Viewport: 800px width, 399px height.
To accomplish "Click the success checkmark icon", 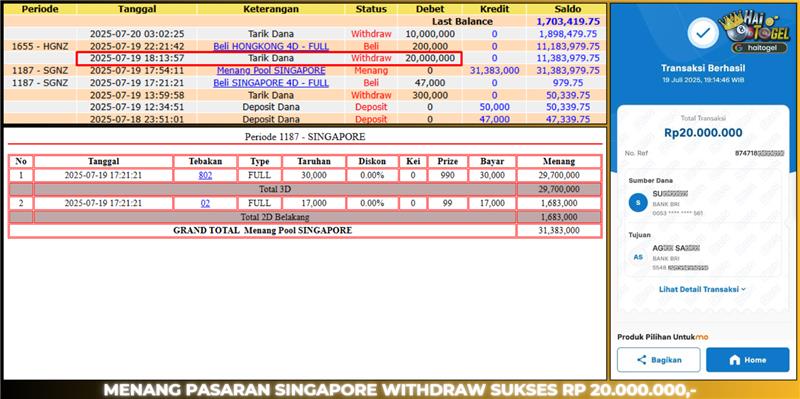I will 703,33.
